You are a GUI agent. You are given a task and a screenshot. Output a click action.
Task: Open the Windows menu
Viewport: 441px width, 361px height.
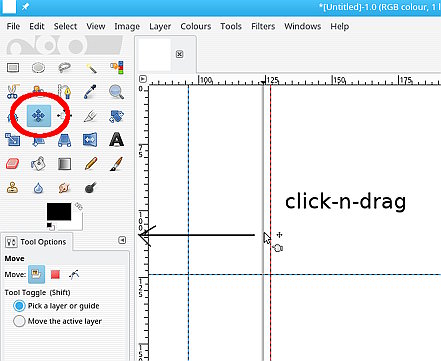[x=303, y=26]
